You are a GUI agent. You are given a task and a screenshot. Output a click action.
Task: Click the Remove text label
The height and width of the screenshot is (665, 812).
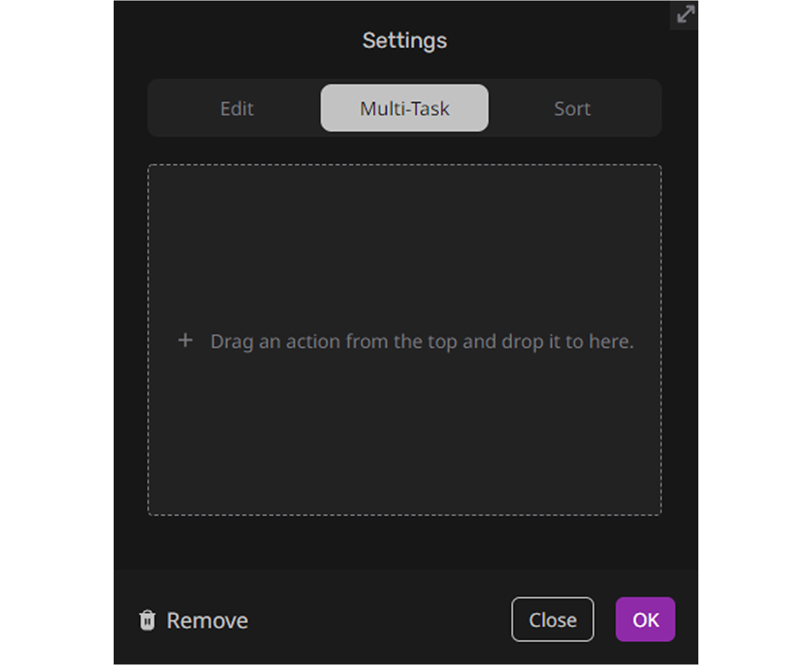(x=207, y=621)
